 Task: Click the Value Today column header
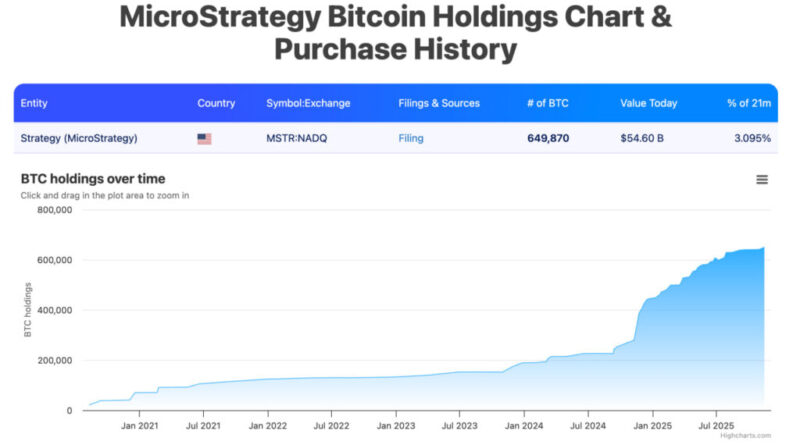coord(649,103)
